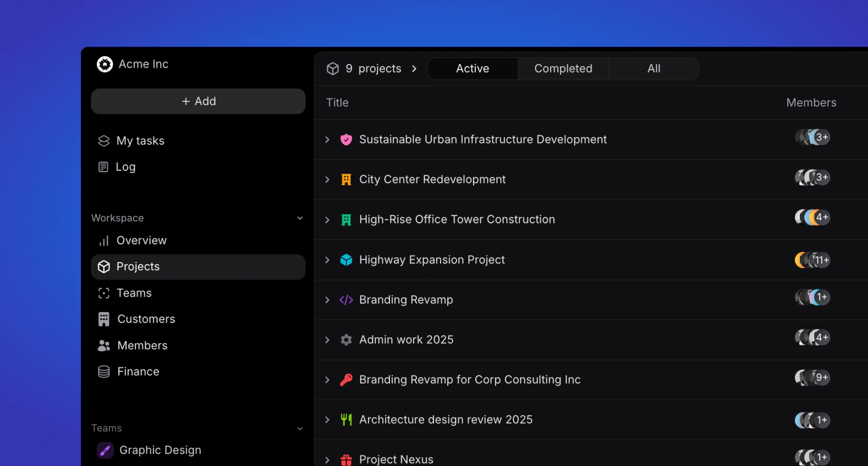Viewport: 868px width, 466px height.
Task: Click member avatars for High-Rise Office Tower Construction
Action: click(812, 217)
